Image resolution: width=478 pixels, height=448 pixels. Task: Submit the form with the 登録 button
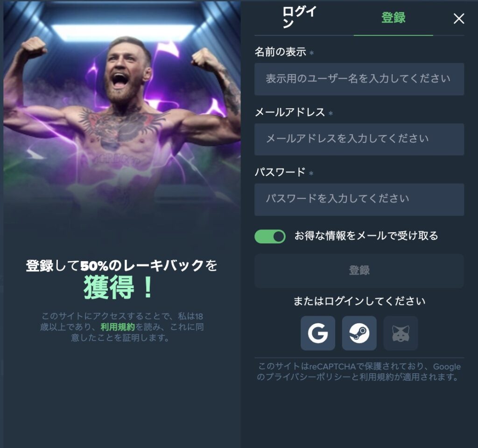[359, 270]
